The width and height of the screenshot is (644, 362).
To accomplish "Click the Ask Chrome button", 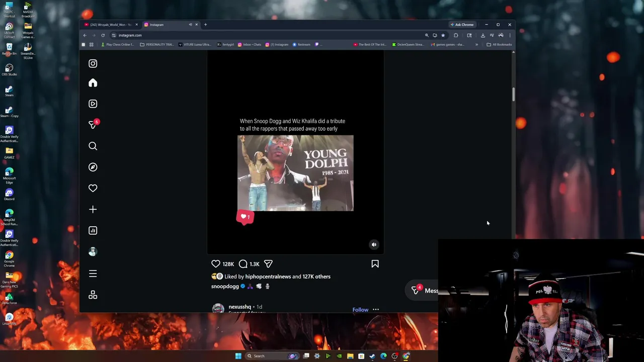I will pos(462,25).
